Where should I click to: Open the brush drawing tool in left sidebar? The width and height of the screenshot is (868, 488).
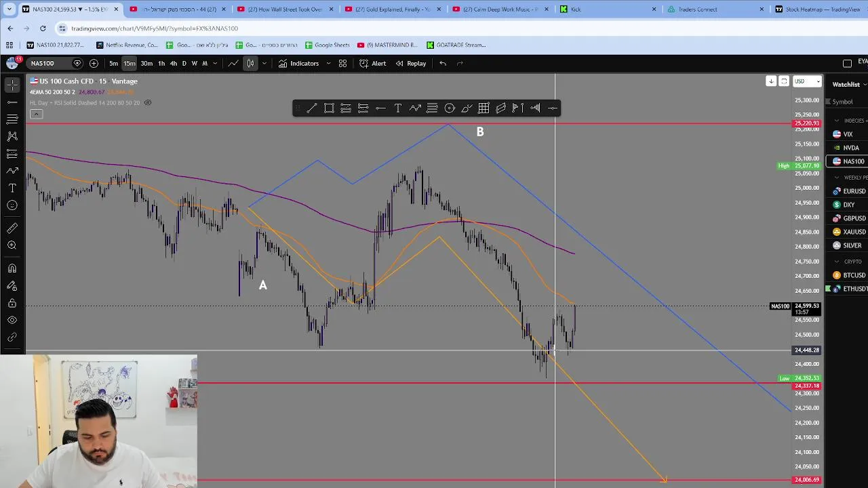pyautogui.click(x=12, y=171)
